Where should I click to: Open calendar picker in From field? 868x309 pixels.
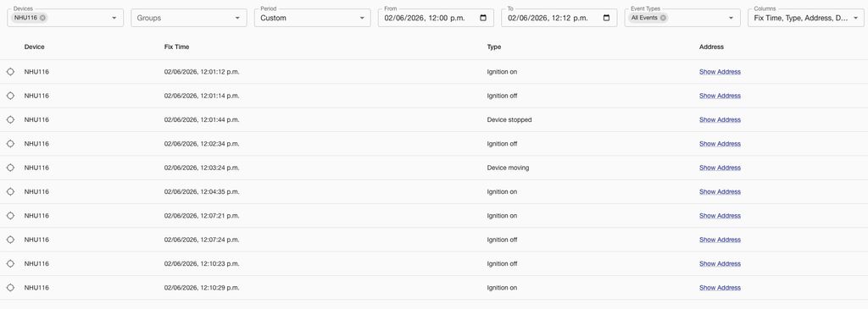click(482, 18)
